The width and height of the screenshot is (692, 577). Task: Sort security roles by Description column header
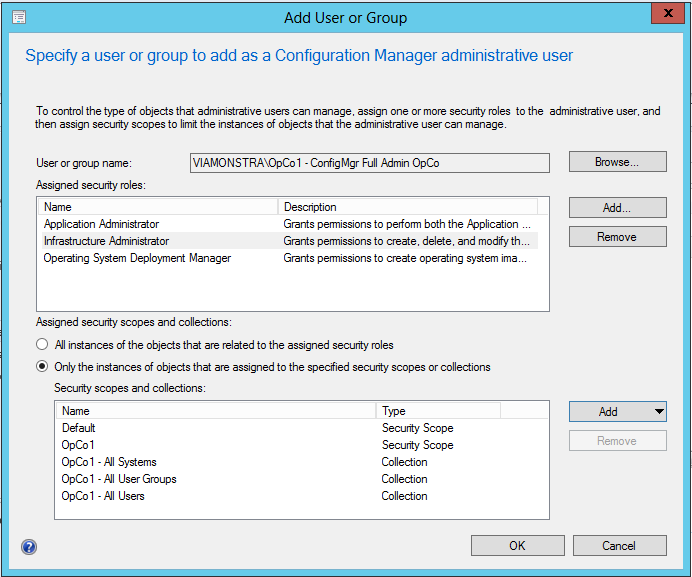pos(408,207)
